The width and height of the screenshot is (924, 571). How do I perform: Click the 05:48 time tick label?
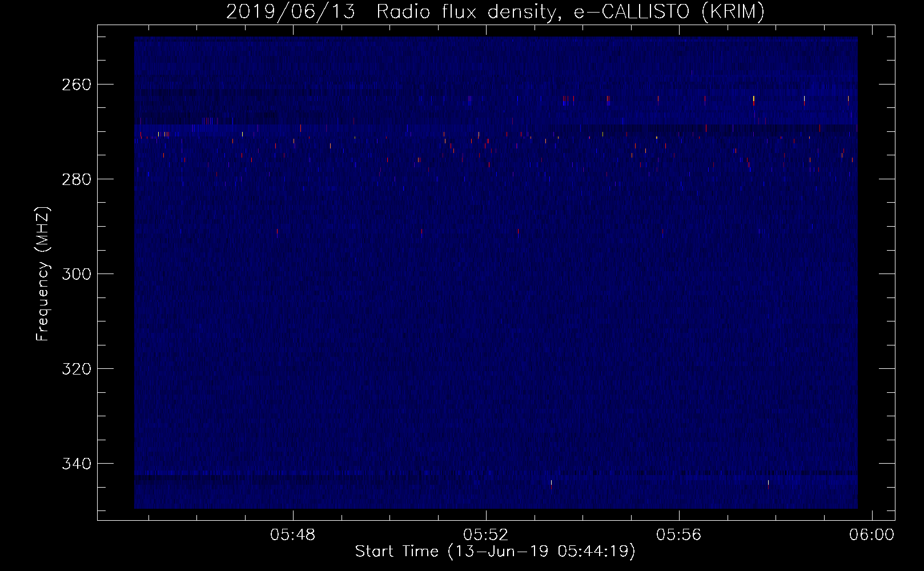pyautogui.click(x=293, y=535)
